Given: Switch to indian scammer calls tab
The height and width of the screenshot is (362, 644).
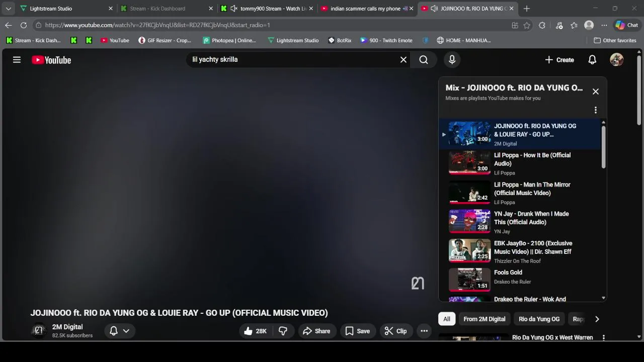Looking at the screenshot, I should click(367, 9).
